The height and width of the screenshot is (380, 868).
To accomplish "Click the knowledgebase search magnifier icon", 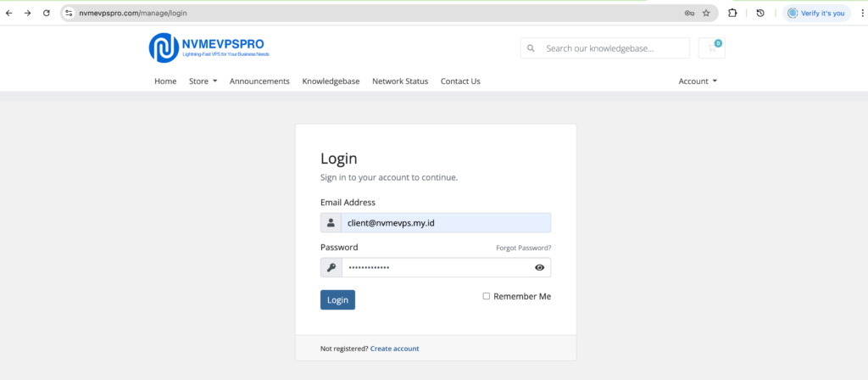I will (531, 49).
